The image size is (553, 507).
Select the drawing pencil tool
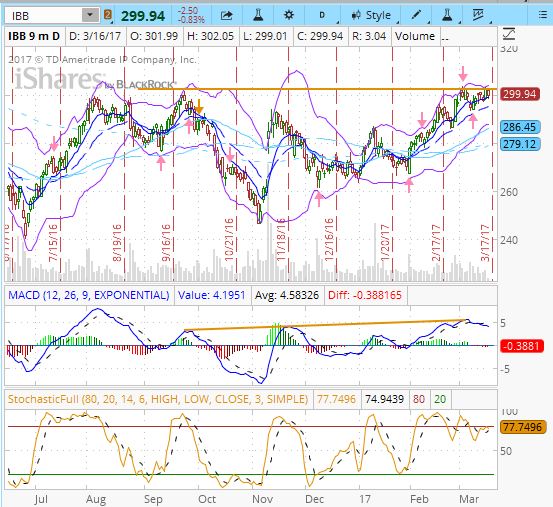click(417, 15)
